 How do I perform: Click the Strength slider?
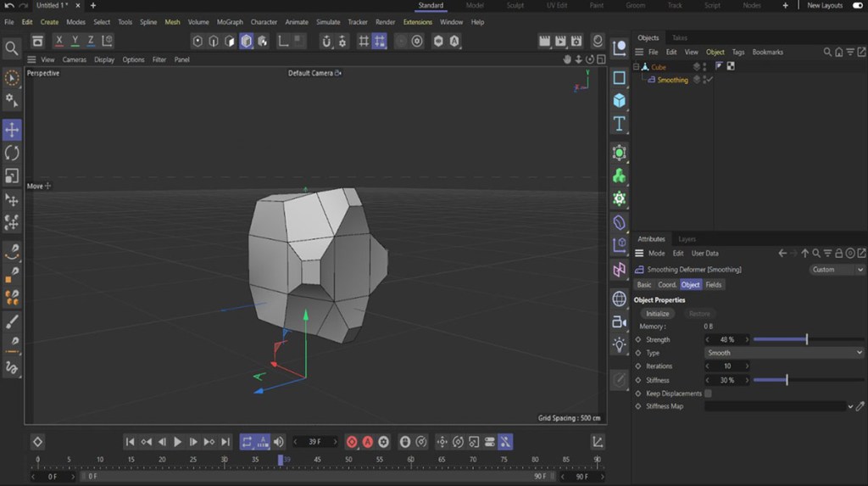click(806, 339)
